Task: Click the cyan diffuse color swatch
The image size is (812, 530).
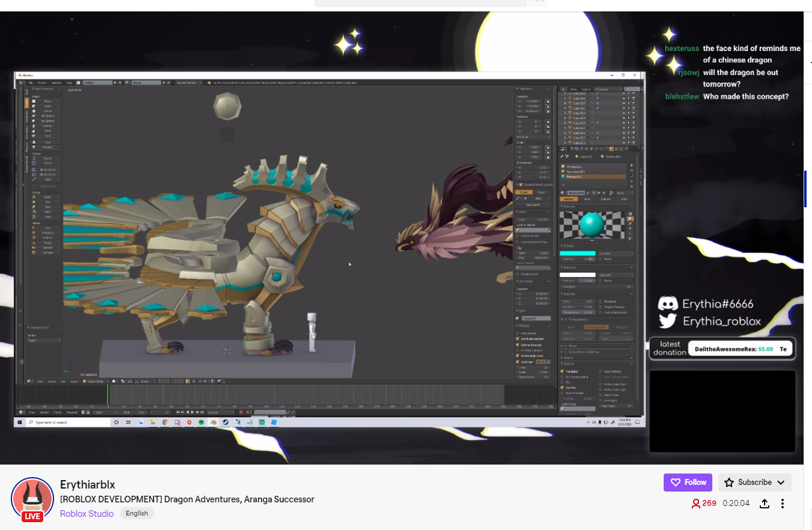Action: click(x=578, y=253)
